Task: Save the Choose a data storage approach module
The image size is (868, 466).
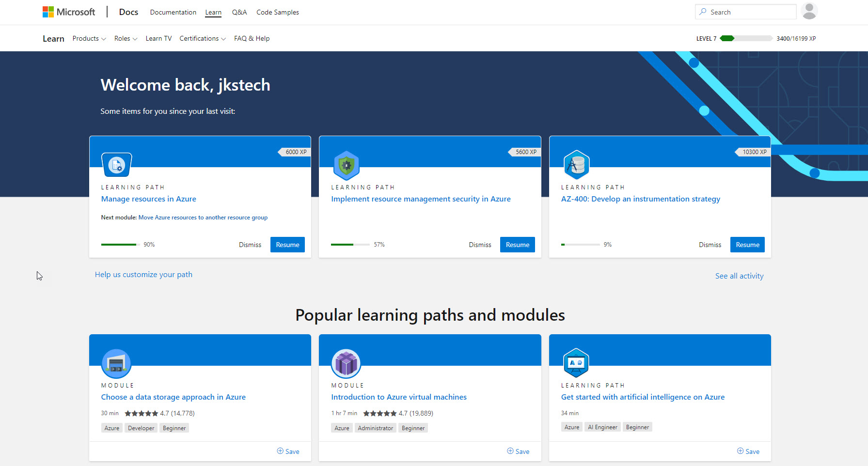Action: tap(288, 451)
